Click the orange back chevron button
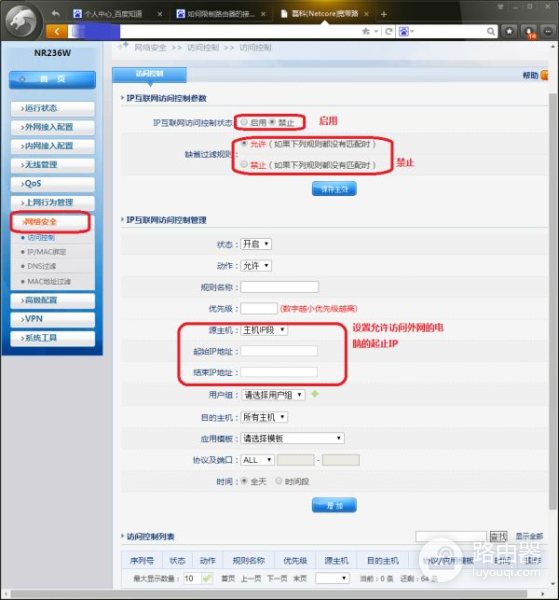This screenshot has width=559, height=600. click(57, 31)
